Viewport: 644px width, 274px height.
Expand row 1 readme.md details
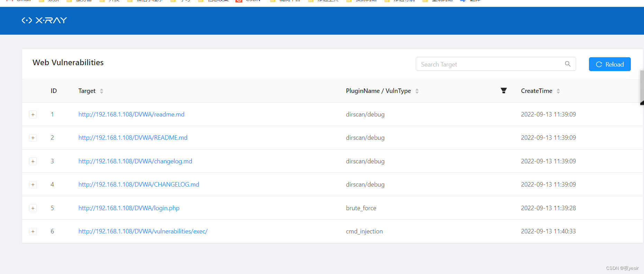pyautogui.click(x=33, y=114)
